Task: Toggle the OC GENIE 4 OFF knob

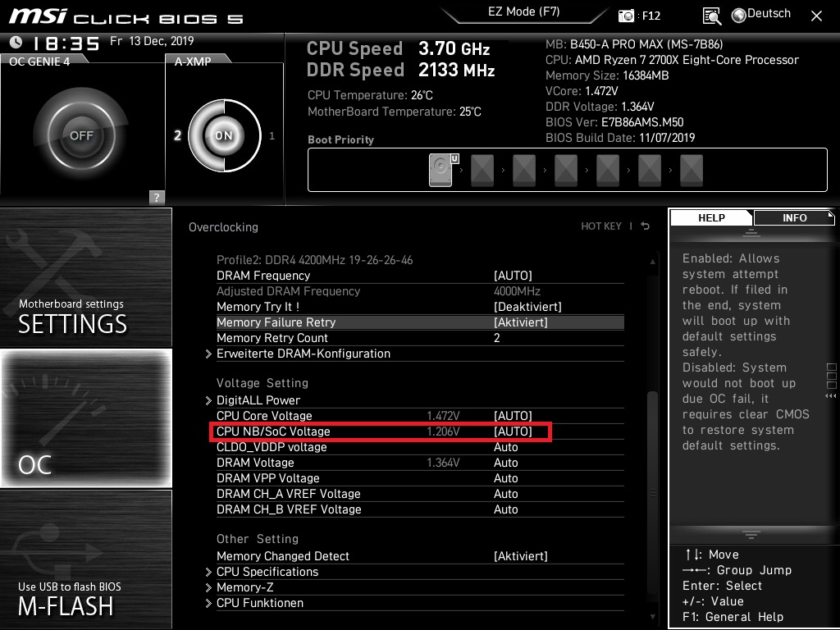Action: (81, 135)
